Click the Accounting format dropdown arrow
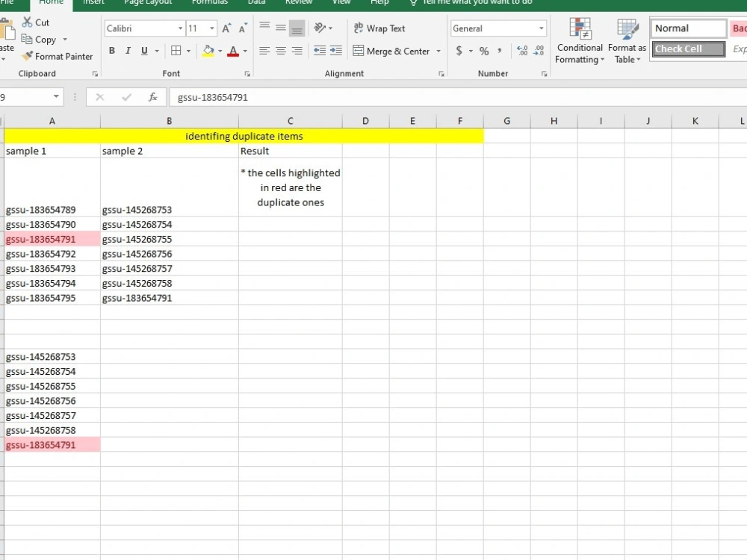Screen dimensions: 747x560 (x=471, y=51)
